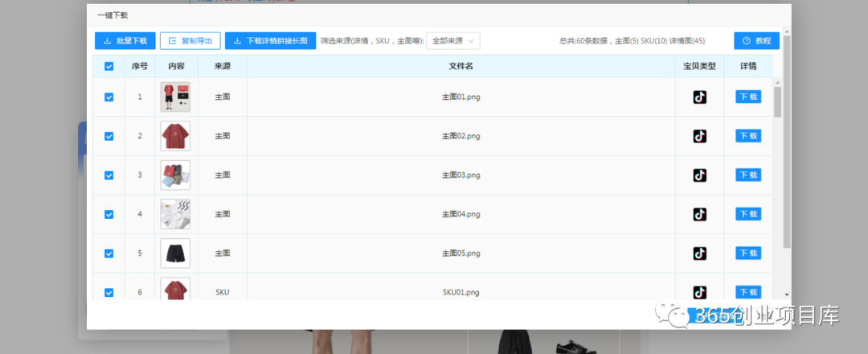Download 主图05.png using its 下载 button
This screenshot has height=354, width=868.
pyautogui.click(x=748, y=253)
